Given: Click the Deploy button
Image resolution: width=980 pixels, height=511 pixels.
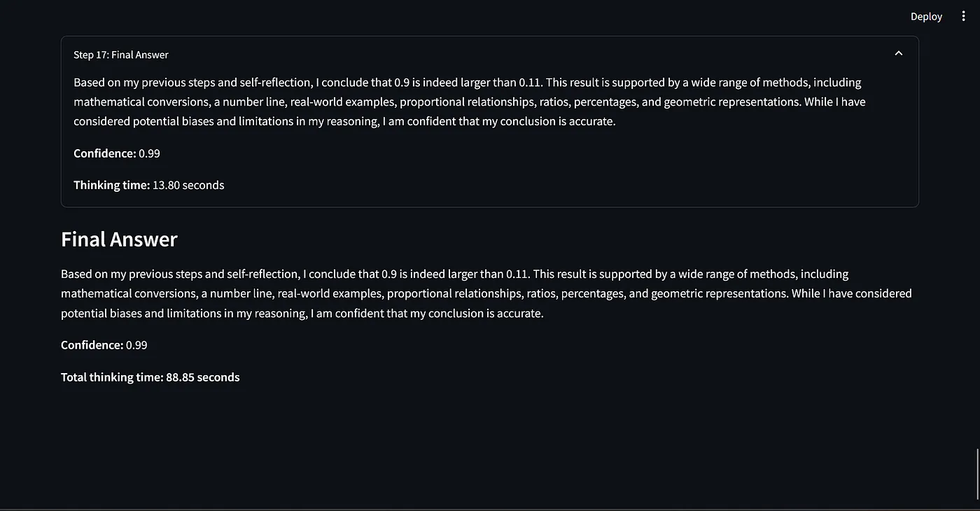Looking at the screenshot, I should (926, 17).
